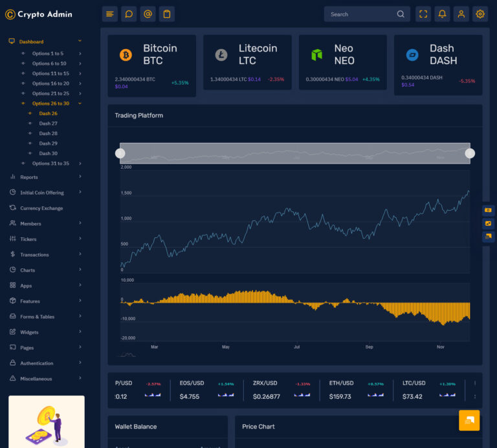This screenshot has height=448, width=497.
Task: Open settings gear icon
Action: tap(480, 14)
